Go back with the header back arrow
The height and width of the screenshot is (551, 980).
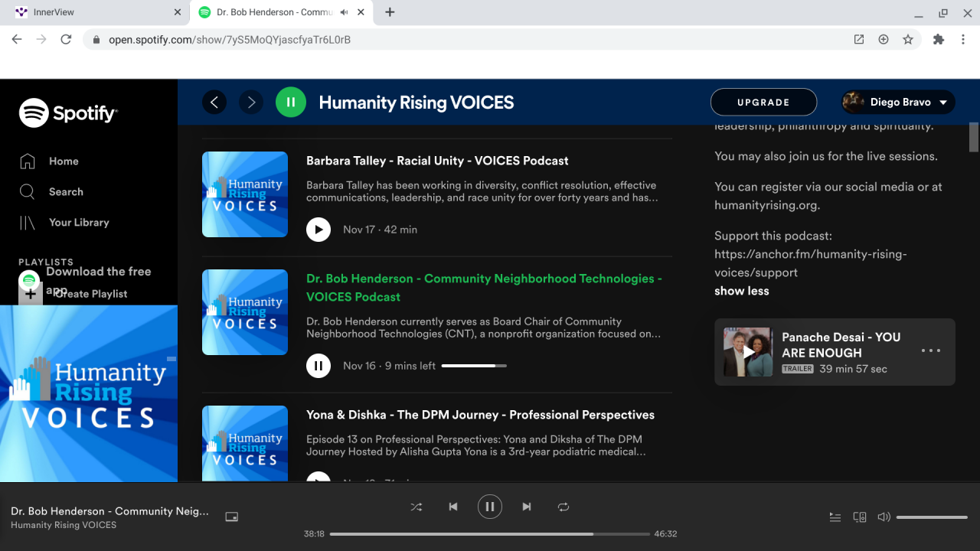pyautogui.click(x=214, y=102)
